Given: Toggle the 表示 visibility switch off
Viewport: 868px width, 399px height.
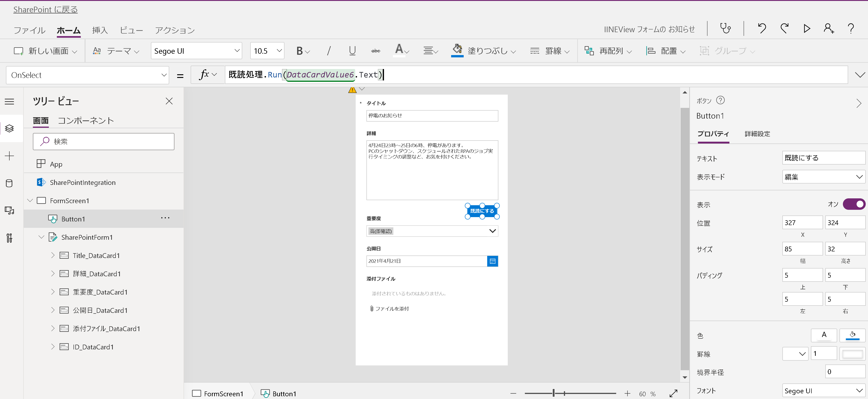Looking at the screenshot, I should [854, 204].
